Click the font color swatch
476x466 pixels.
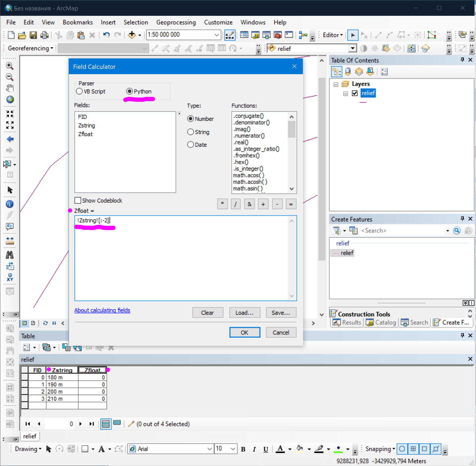pos(280,449)
